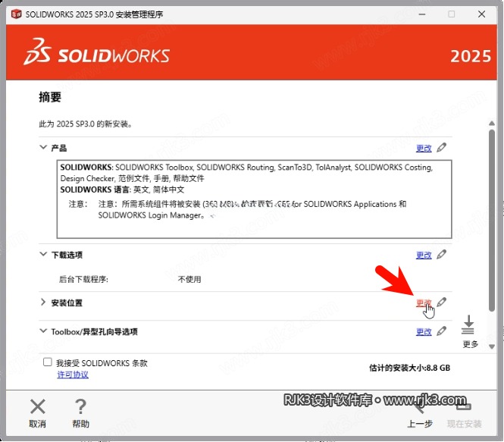Click pencil edit icon for 下载选项 section
The width and height of the screenshot is (504, 442).
coord(441,254)
